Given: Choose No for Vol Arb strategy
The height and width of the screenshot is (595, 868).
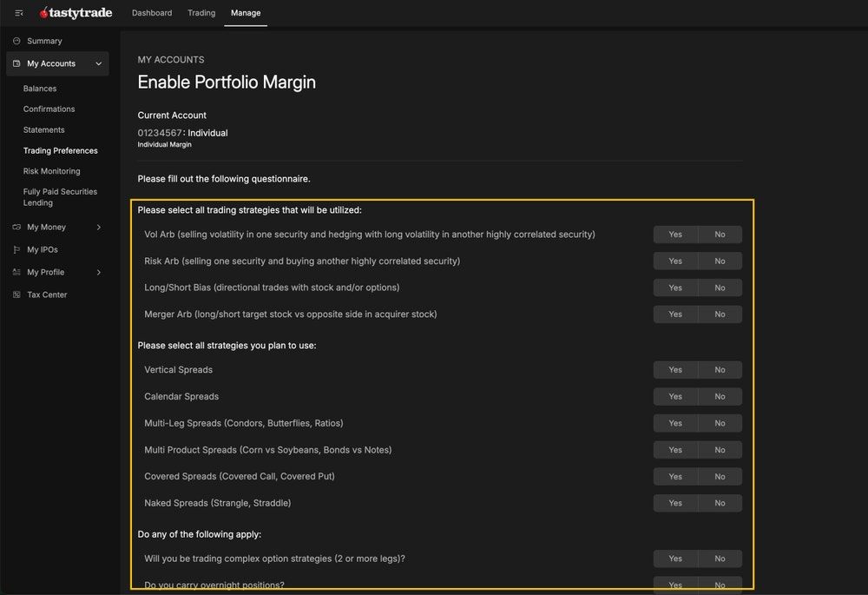Looking at the screenshot, I should point(720,235).
